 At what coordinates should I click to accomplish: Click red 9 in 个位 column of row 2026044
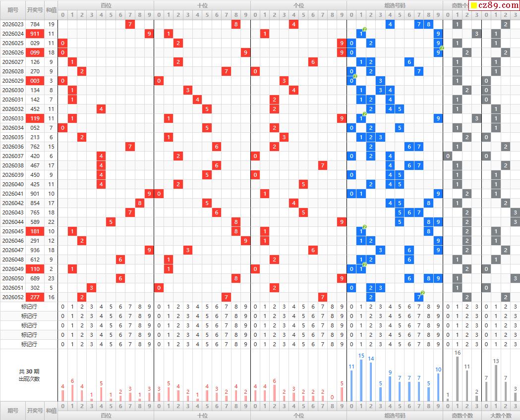(342, 222)
